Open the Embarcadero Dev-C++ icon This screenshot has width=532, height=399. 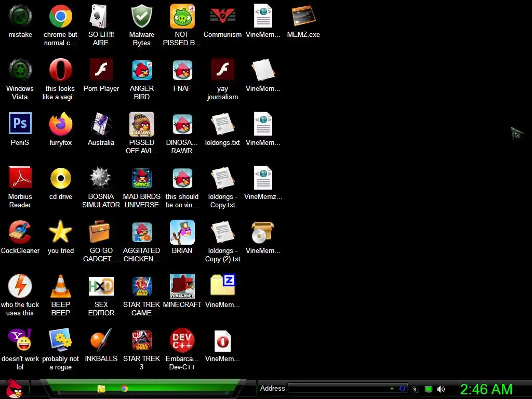click(182, 340)
